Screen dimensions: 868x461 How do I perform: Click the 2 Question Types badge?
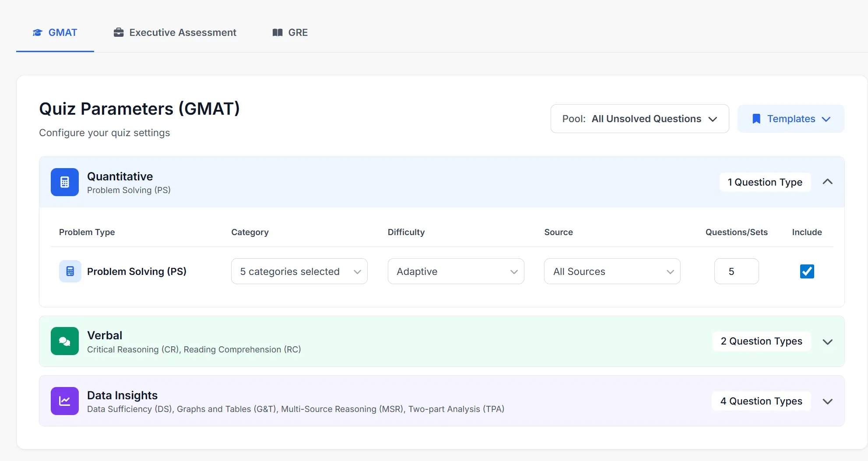click(x=761, y=341)
